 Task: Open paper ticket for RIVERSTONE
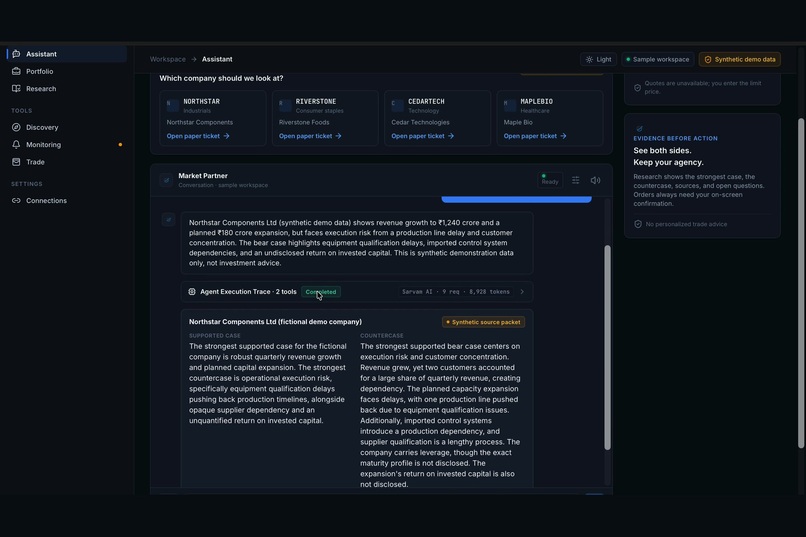(x=310, y=136)
